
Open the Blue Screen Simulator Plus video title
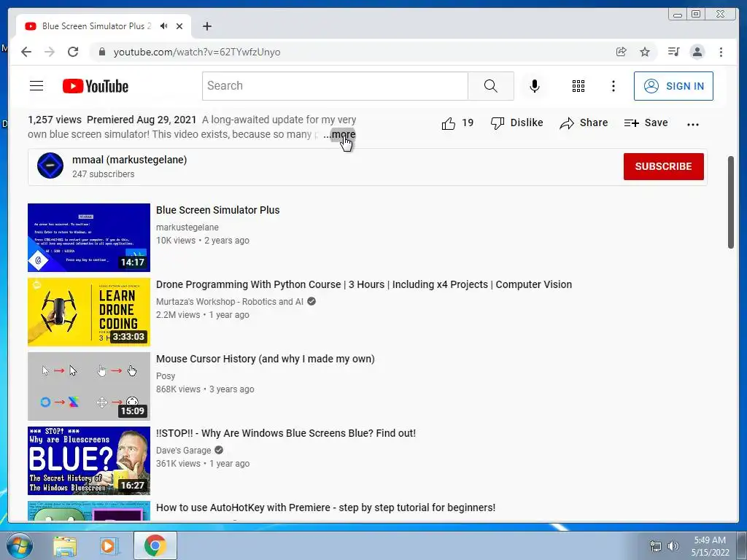coord(217,210)
